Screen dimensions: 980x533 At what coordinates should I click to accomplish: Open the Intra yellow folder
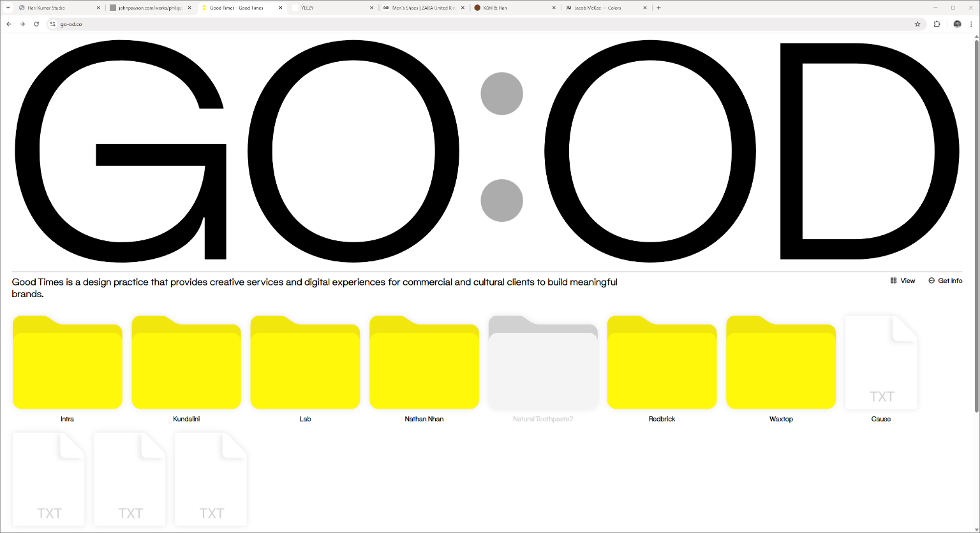[x=67, y=363]
